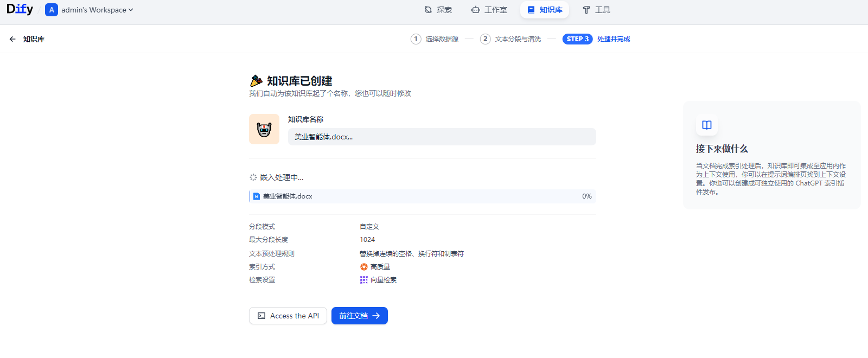The height and width of the screenshot is (358, 868).
Task: Click step 1 选择数据源
Action: [x=435, y=39]
